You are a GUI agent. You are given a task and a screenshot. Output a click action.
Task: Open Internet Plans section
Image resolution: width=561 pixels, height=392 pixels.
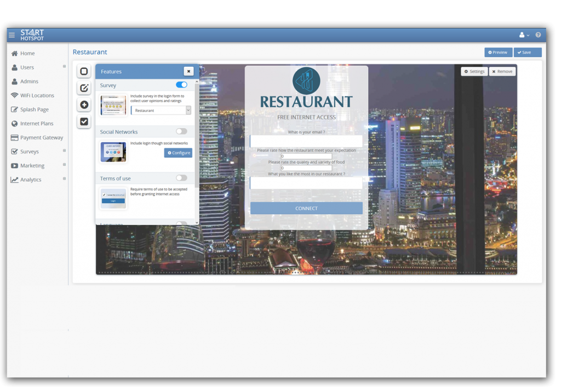tap(38, 123)
